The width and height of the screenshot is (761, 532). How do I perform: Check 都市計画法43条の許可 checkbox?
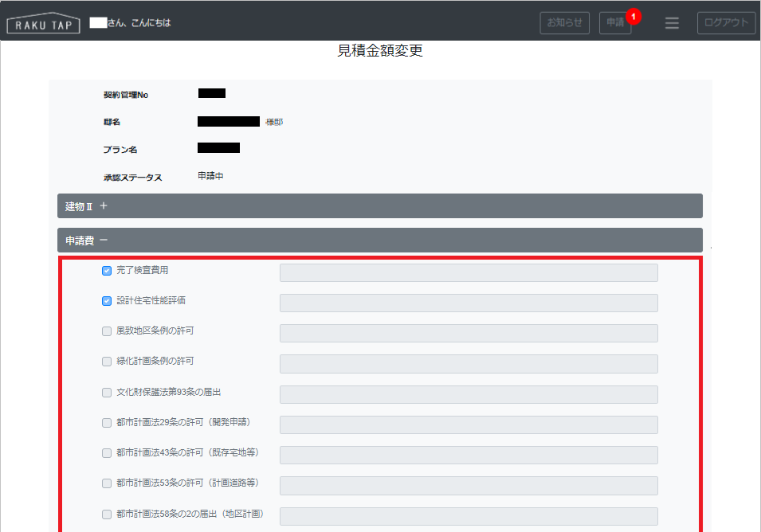tap(107, 453)
